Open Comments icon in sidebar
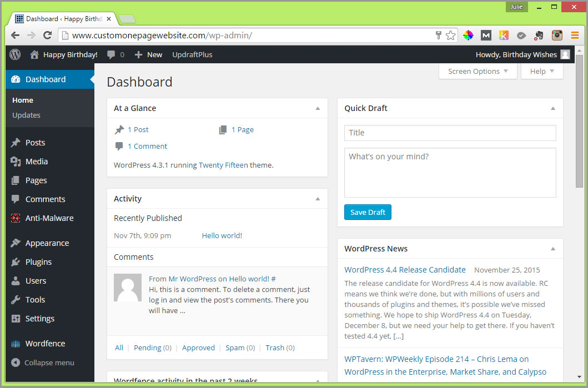 click(16, 199)
